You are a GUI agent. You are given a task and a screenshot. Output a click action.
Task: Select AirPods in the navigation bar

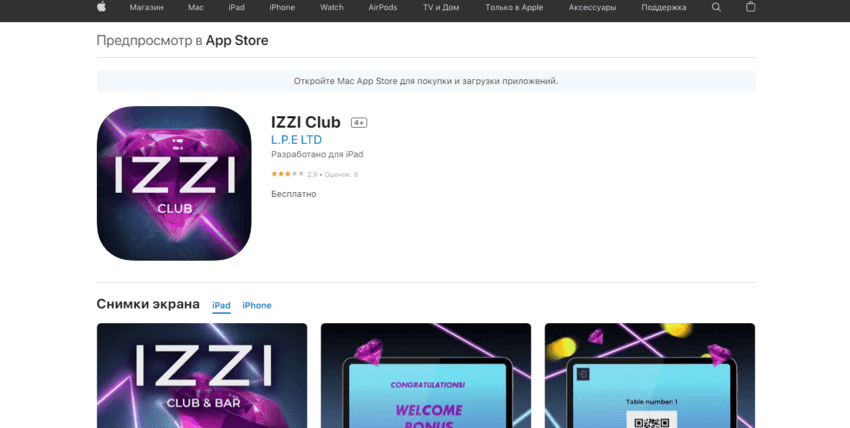[x=383, y=8]
